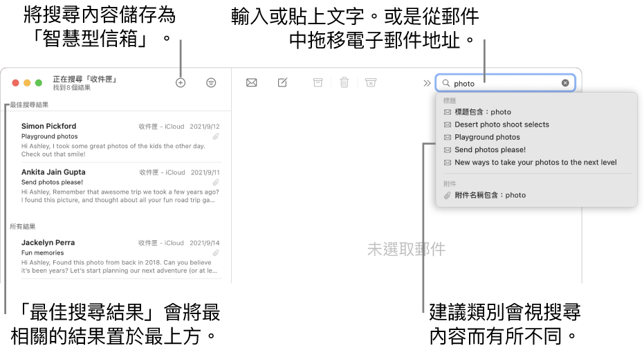Clear the search field text
Image resolution: width=644 pixels, height=348 pixels.
[x=565, y=83]
